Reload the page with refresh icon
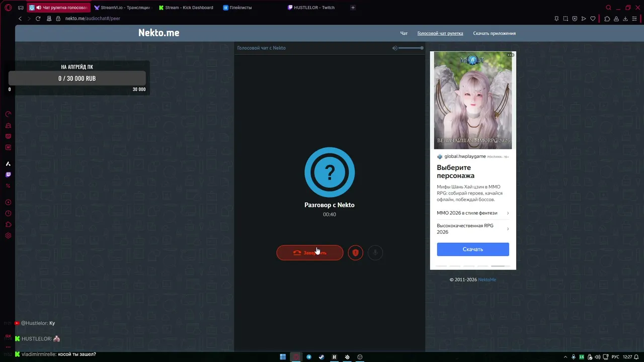Image resolution: width=644 pixels, height=362 pixels. (38, 19)
